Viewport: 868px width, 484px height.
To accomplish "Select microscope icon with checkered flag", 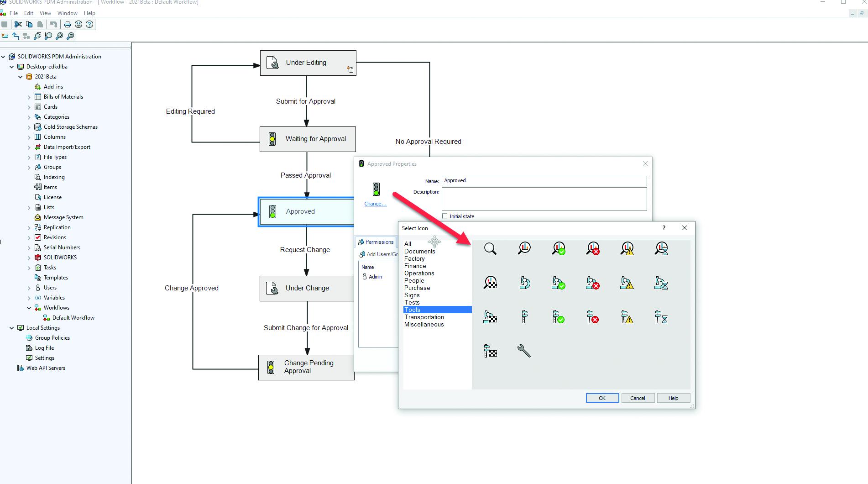I will 490,317.
